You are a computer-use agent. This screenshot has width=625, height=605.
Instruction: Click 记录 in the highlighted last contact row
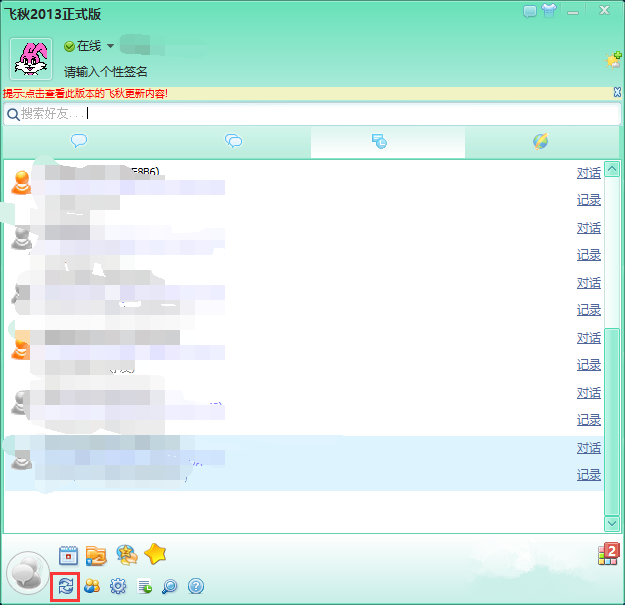point(589,475)
